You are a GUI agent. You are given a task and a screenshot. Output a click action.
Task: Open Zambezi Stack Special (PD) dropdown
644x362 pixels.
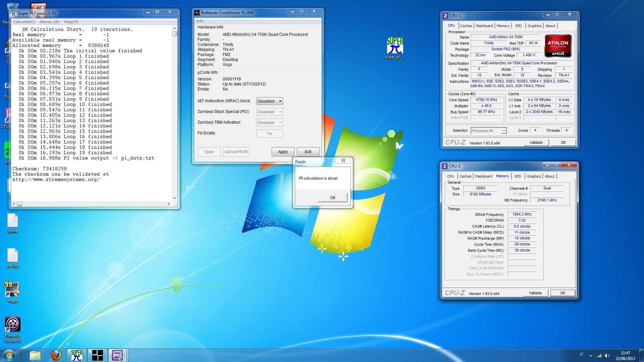click(269, 112)
